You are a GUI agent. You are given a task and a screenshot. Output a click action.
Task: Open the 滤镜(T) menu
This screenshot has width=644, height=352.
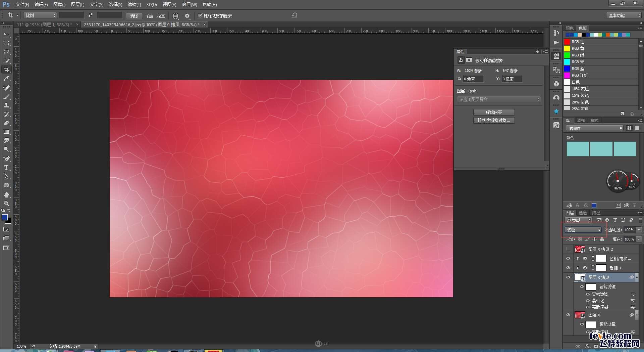(x=134, y=4)
